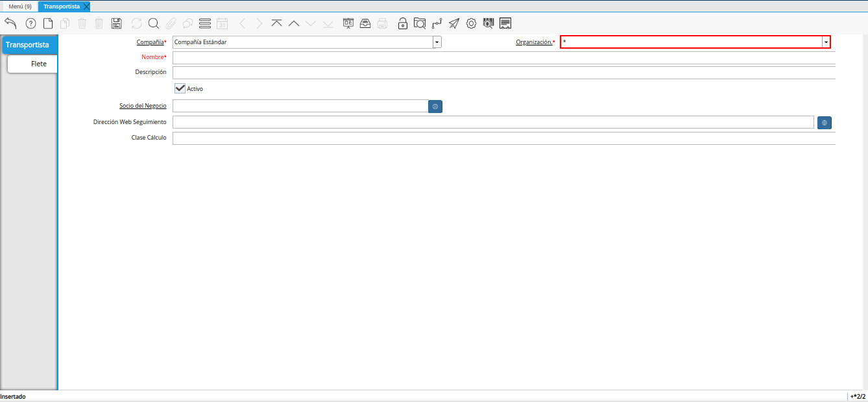Open the find record magnifier icon

click(x=154, y=23)
